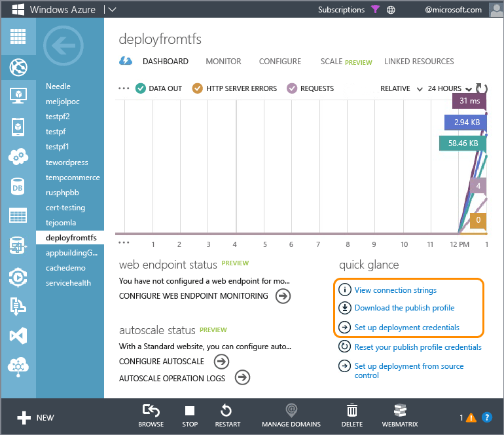The image size is (504, 435).
Task: Click Set up deployment credentials link
Action: coord(407,327)
